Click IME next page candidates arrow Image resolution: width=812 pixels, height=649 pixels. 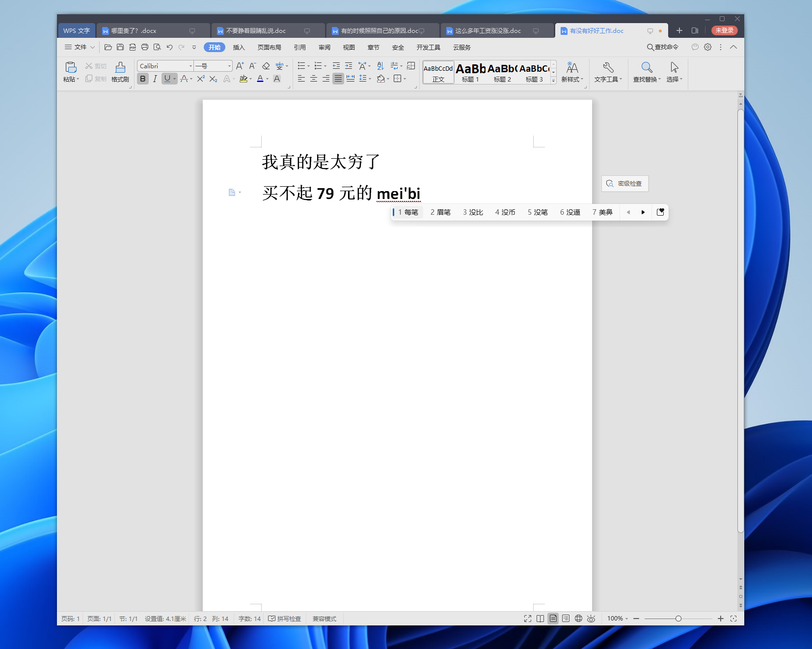[643, 212]
